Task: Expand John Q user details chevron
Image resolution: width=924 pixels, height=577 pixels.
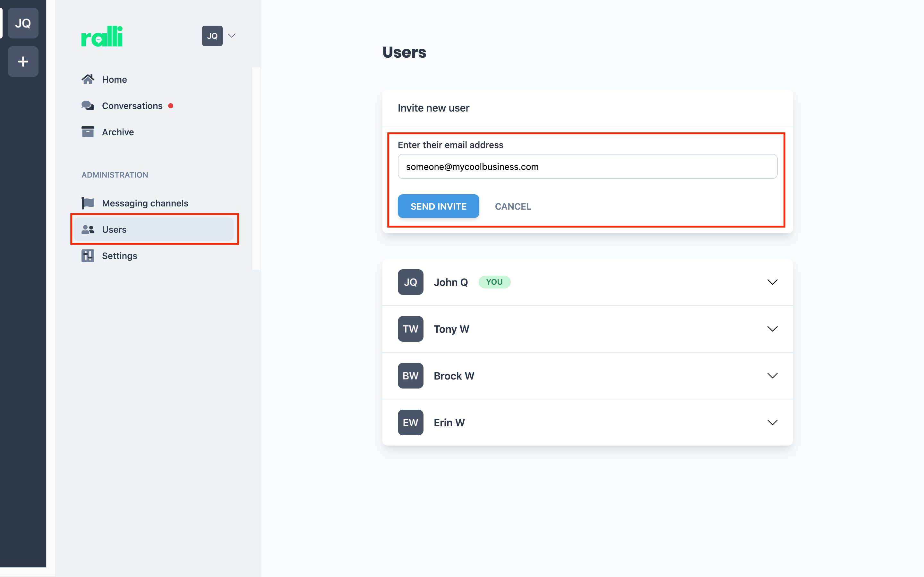Action: [772, 282]
